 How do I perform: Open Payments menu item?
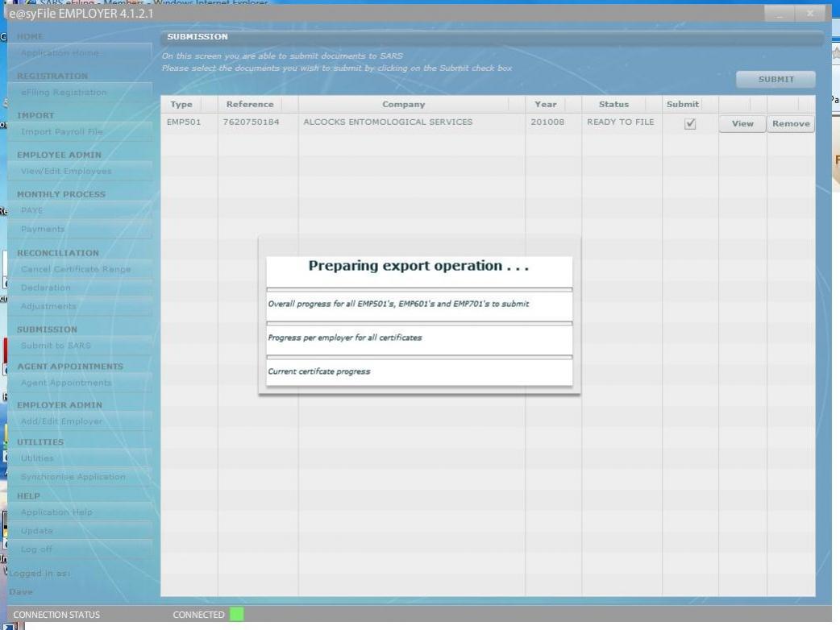coord(42,230)
